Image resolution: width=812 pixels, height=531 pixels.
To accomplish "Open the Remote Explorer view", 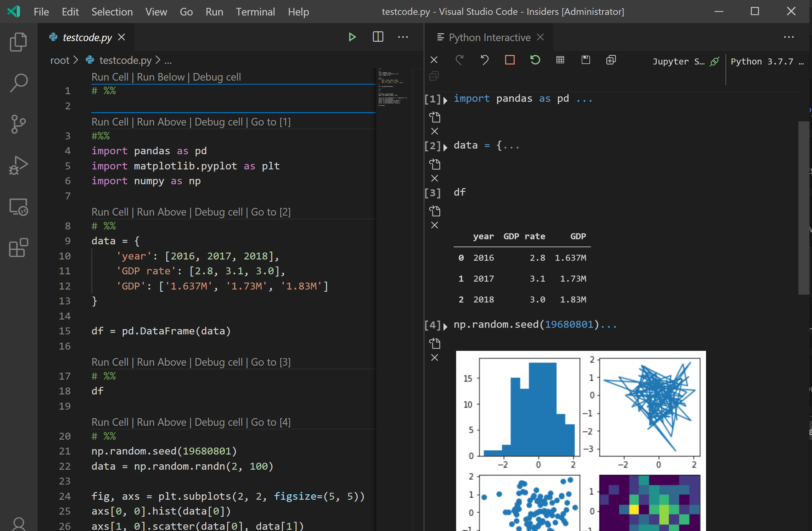I will 18,206.
